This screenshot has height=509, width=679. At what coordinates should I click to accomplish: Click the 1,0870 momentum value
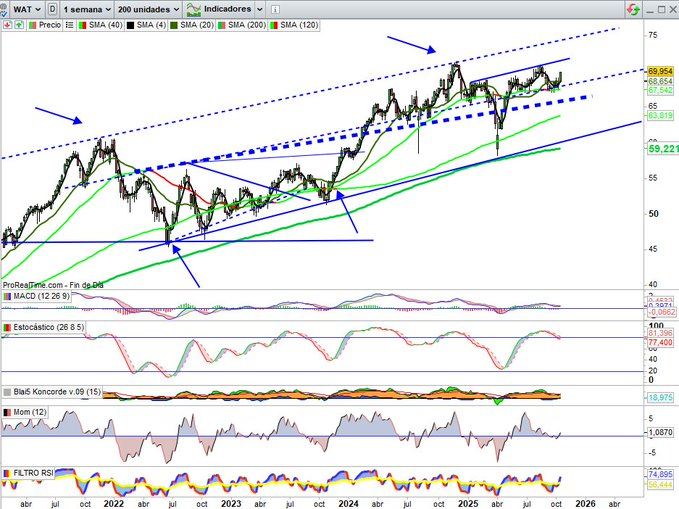[660, 432]
